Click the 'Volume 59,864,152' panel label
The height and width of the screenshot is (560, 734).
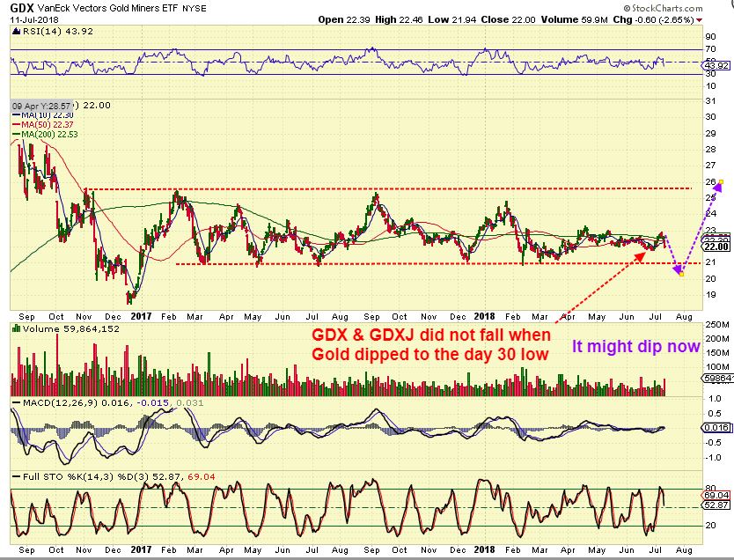(70, 328)
